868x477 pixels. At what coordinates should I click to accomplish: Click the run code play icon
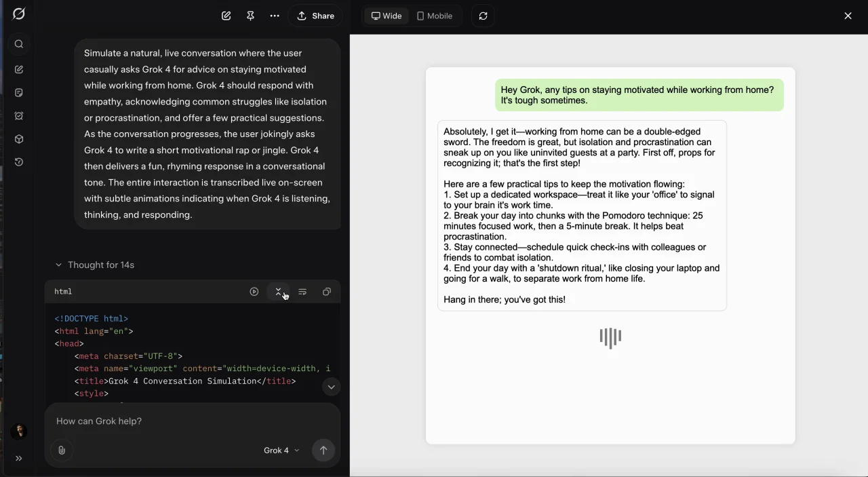(254, 292)
